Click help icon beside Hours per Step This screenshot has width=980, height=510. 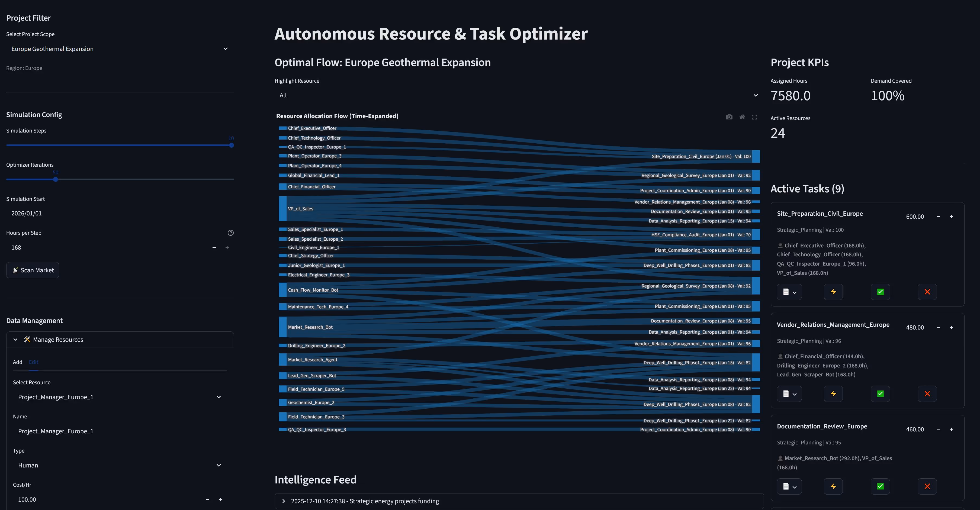pyautogui.click(x=230, y=233)
